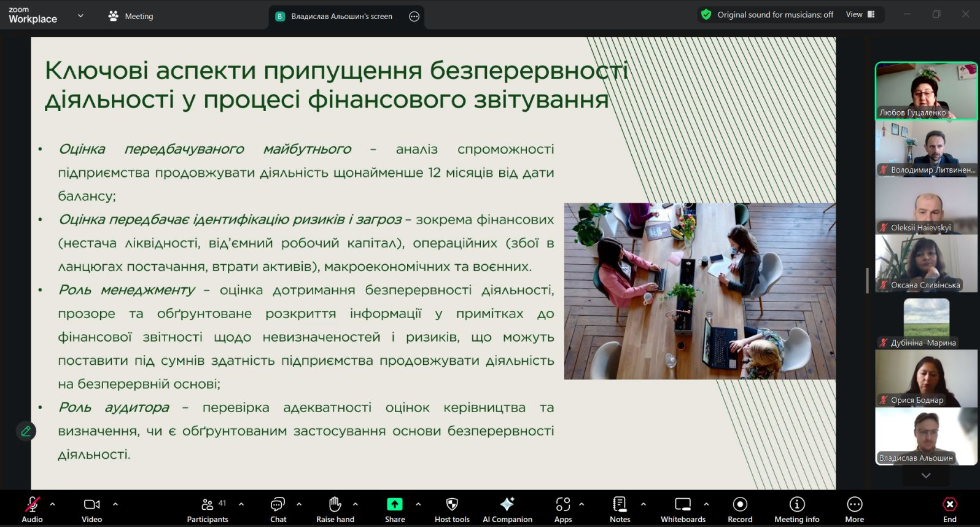This screenshot has width=980, height=527.
Task: Show next participants with down chevron
Action: coord(926,475)
